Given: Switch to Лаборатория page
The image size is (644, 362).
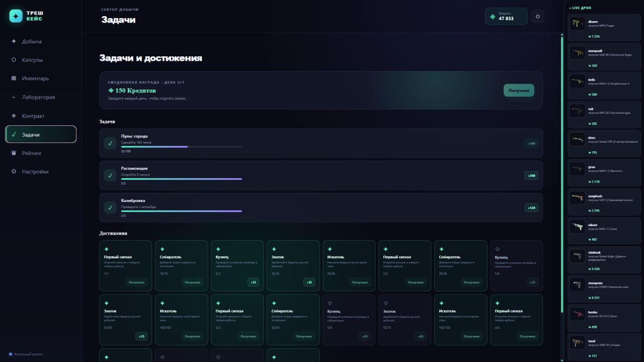Looking at the screenshot, I should [41, 97].
